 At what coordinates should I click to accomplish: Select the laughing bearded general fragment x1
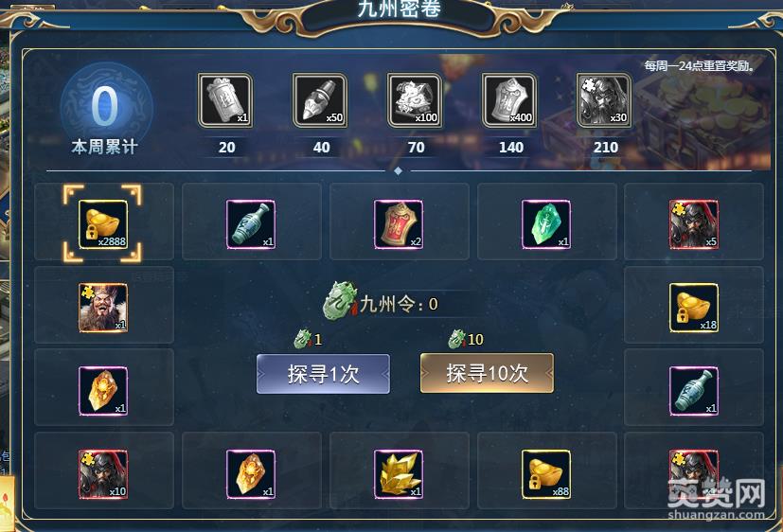click(103, 308)
